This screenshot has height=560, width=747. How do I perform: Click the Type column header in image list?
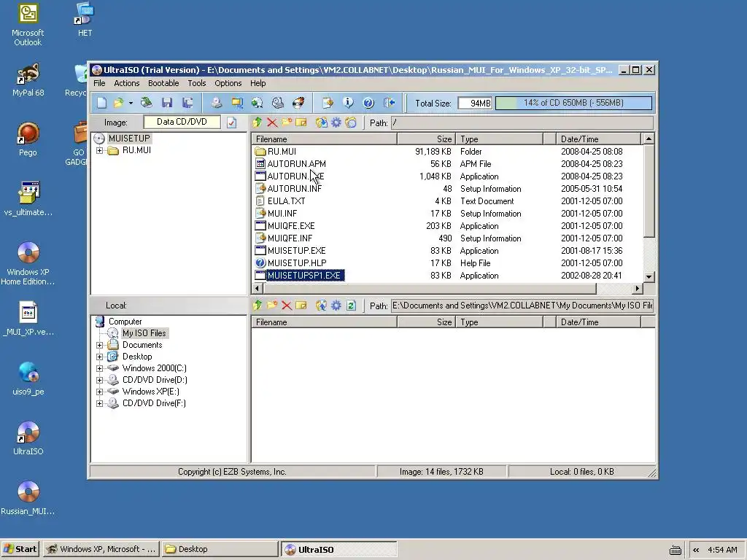(499, 139)
